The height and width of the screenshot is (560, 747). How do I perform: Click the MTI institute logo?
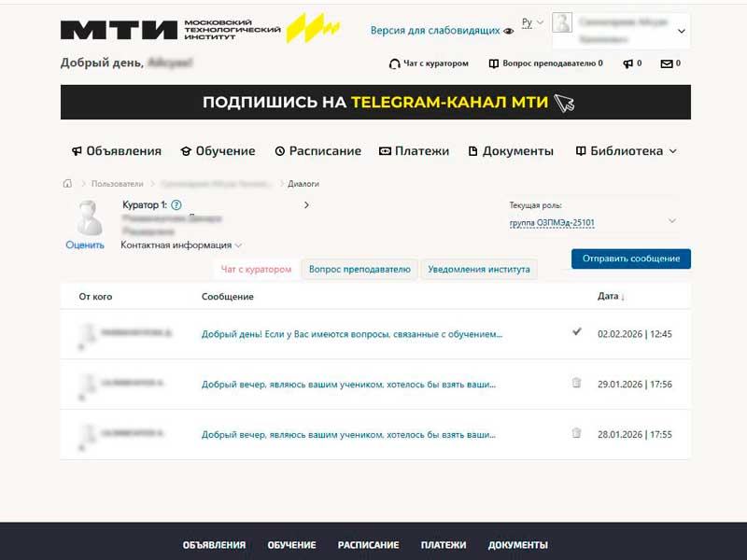click(200, 29)
